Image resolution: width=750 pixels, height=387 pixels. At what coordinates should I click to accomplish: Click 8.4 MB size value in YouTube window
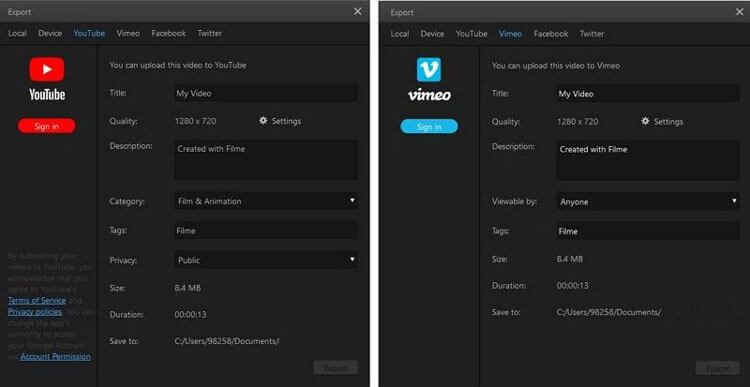pyautogui.click(x=188, y=288)
